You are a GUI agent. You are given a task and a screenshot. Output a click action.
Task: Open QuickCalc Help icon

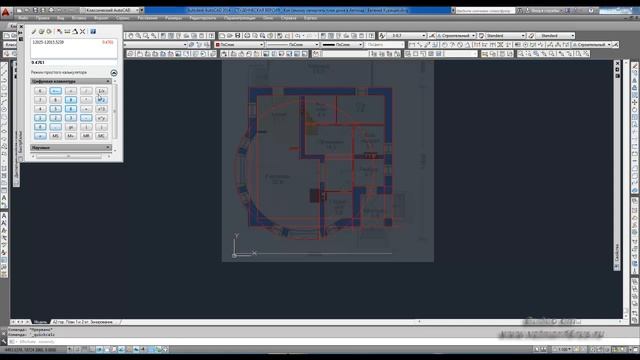[x=93, y=31]
